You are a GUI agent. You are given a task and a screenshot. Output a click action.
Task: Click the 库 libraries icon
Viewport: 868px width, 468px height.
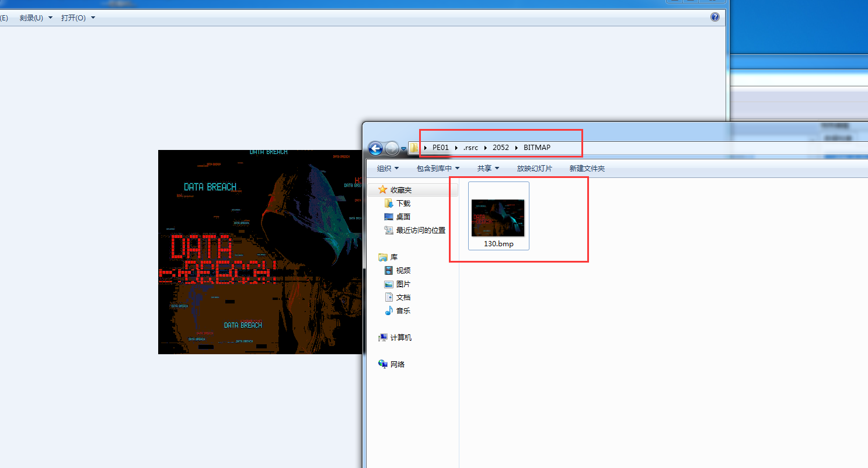point(383,257)
